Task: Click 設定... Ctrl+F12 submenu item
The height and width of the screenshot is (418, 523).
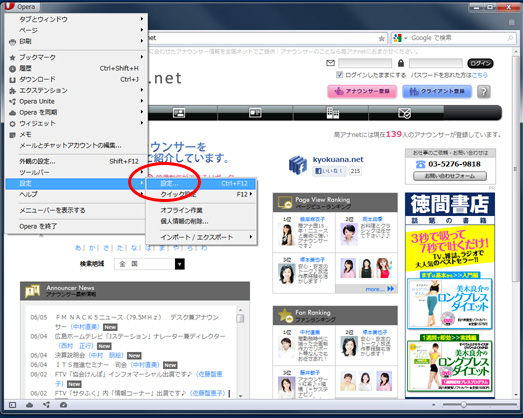Action: (x=201, y=183)
